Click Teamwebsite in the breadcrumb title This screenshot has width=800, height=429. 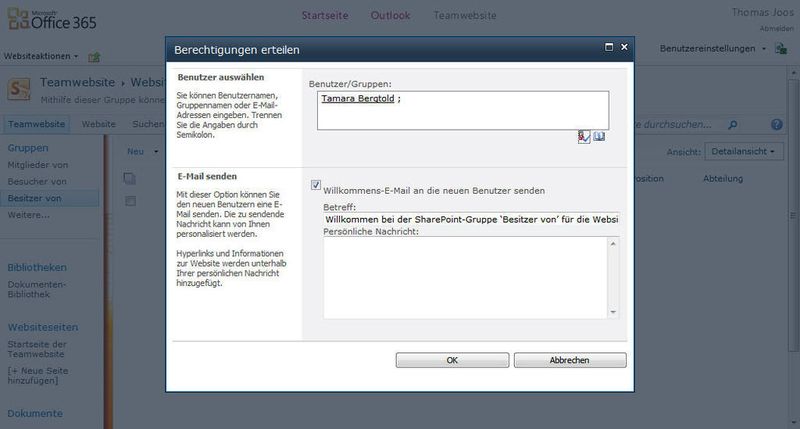coord(78,82)
